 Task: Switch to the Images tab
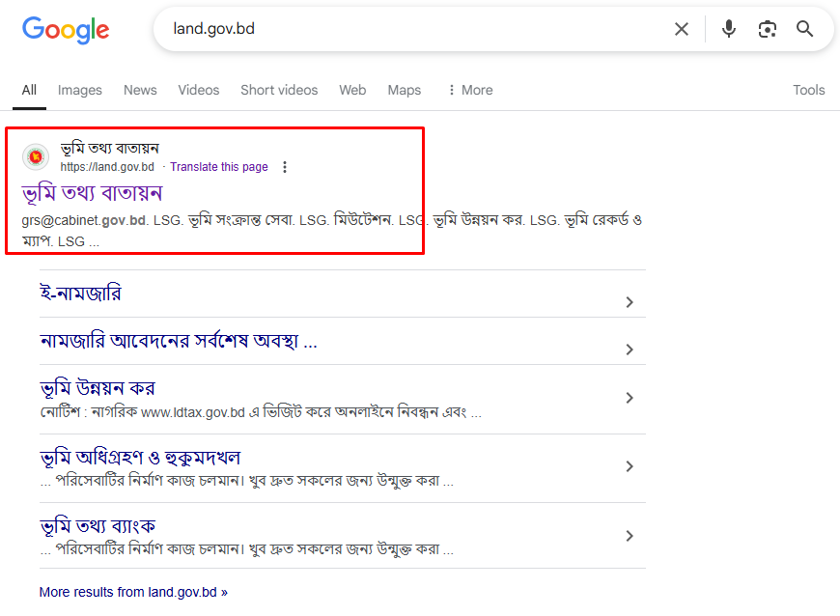coord(80,90)
